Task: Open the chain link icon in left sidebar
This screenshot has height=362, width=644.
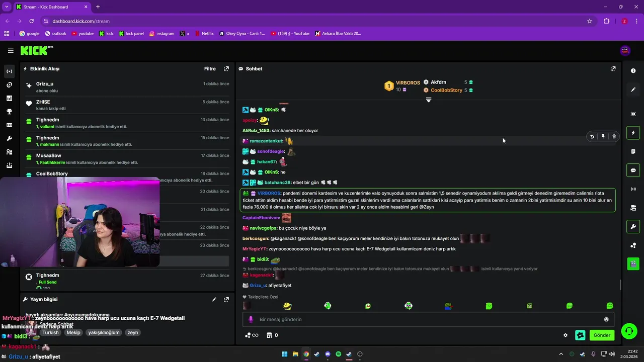Action: [9, 85]
